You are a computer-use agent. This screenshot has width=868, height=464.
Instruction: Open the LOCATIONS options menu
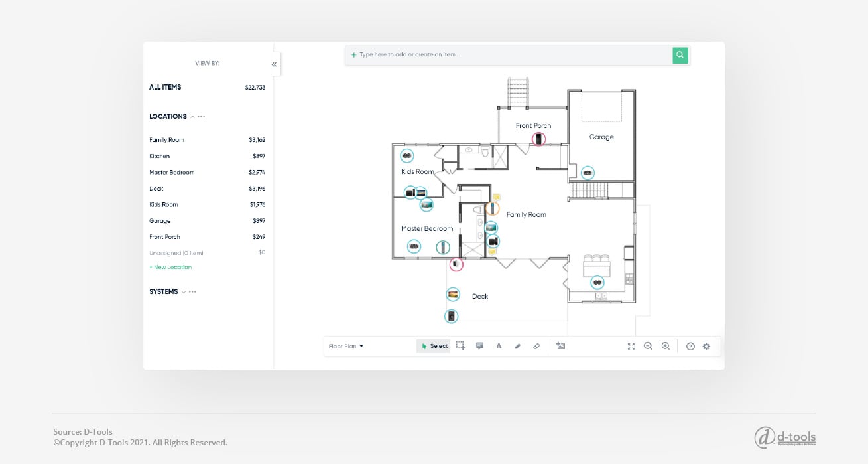[x=201, y=116]
